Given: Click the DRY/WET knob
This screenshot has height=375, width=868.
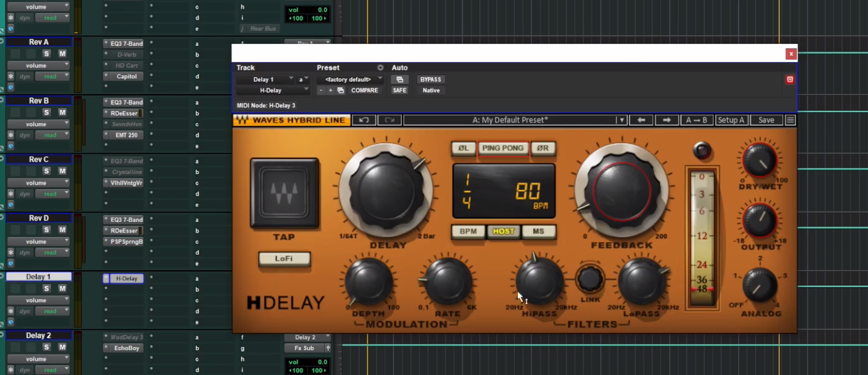Looking at the screenshot, I should [x=760, y=161].
